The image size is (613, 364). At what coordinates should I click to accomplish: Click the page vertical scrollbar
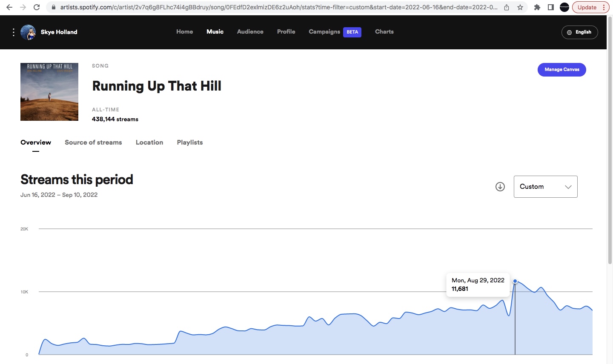point(610,140)
